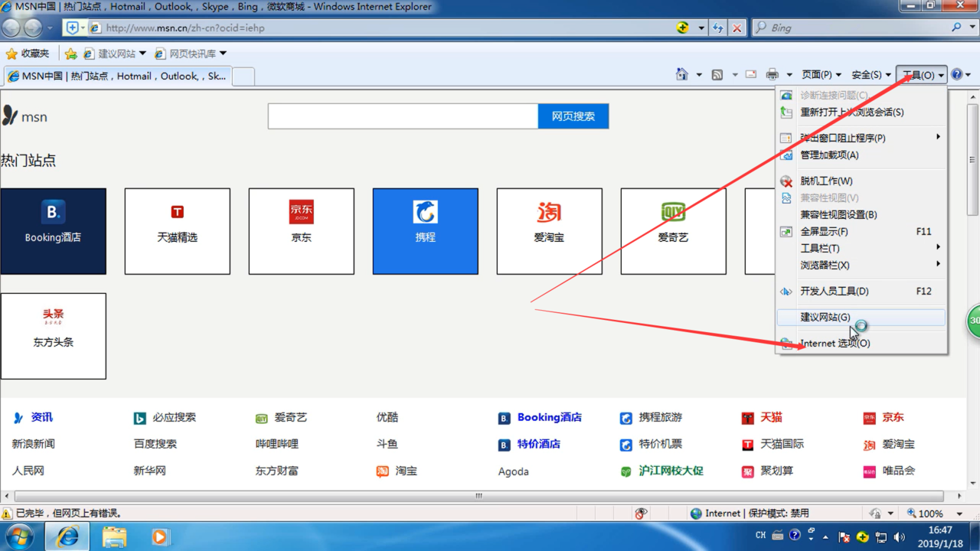
Task: Open the 爱淘宝 tile
Action: coord(550,231)
